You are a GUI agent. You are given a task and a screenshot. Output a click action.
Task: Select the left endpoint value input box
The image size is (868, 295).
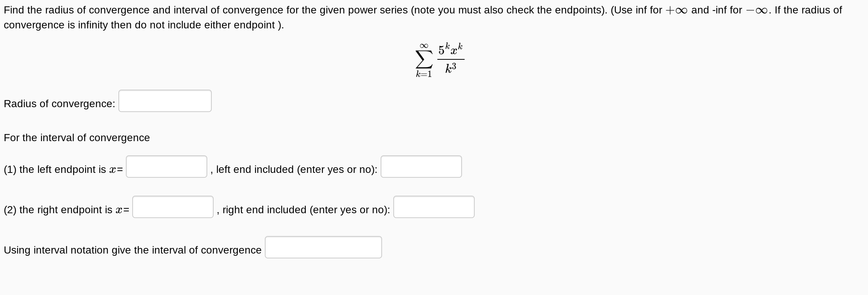tap(167, 167)
